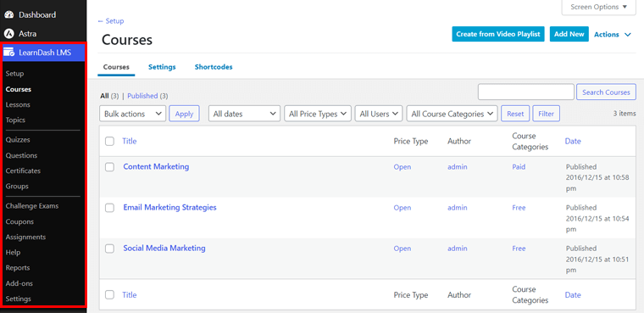Toggle select-all checkbox in table header
644x313 pixels.
point(109,142)
